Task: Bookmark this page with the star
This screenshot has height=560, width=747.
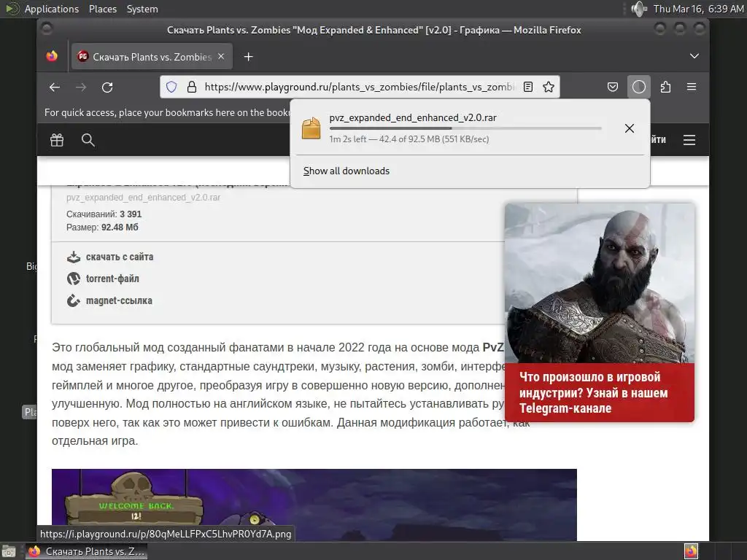Action: (549, 87)
